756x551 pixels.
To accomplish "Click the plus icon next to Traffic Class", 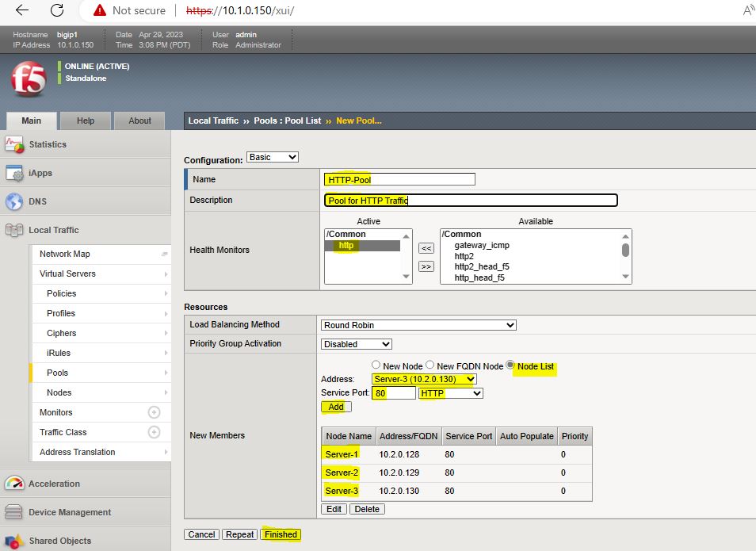I will [x=155, y=432].
